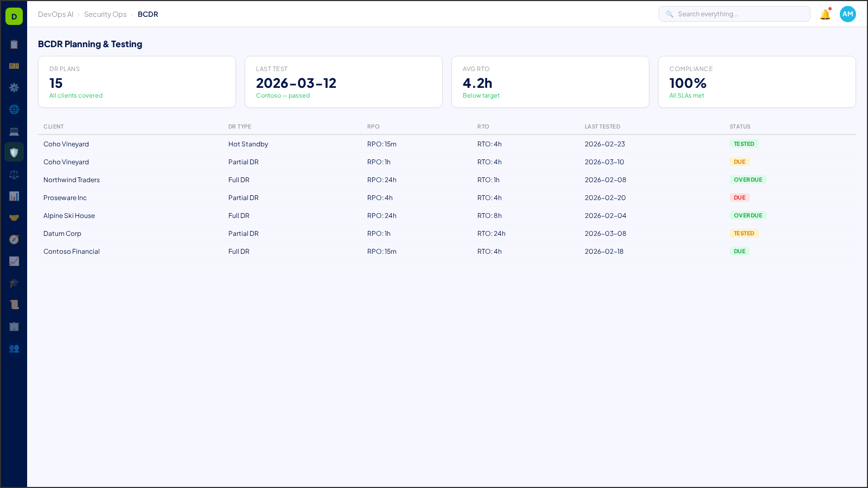Open the laptop devices icon in sidebar
The image size is (868, 488).
pyautogui.click(x=14, y=131)
